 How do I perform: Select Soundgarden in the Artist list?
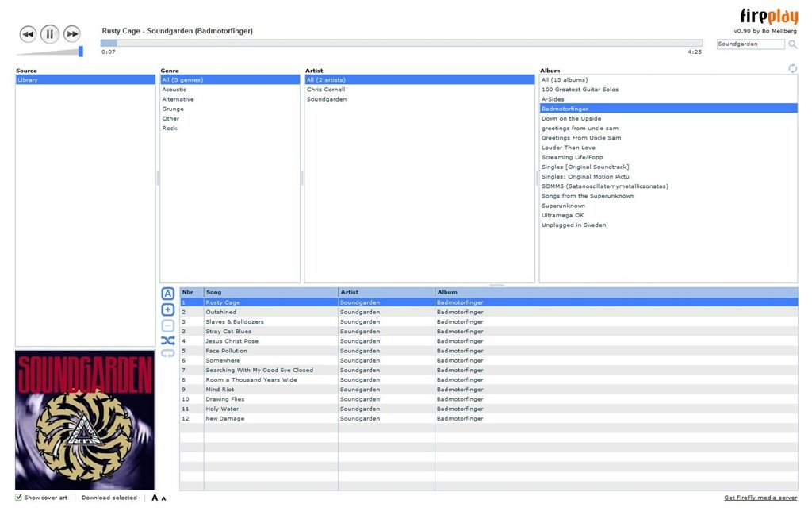[x=419, y=99]
